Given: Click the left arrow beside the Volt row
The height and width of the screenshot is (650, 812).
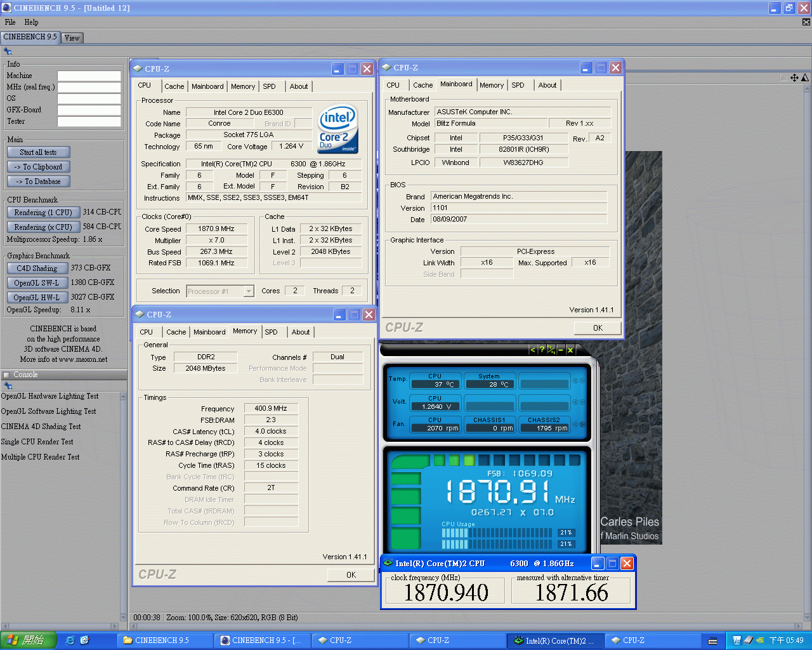Looking at the screenshot, I should (x=575, y=402).
